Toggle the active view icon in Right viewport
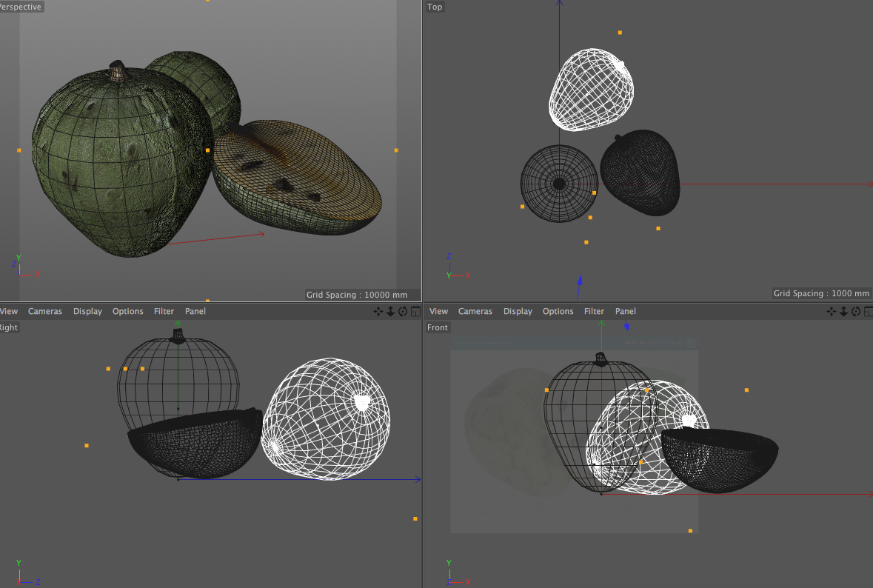This screenshot has height=588, width=873. click(415, 312)
